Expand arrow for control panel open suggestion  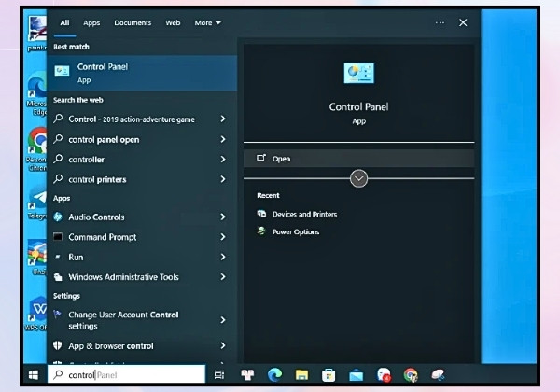pos(223,139)
